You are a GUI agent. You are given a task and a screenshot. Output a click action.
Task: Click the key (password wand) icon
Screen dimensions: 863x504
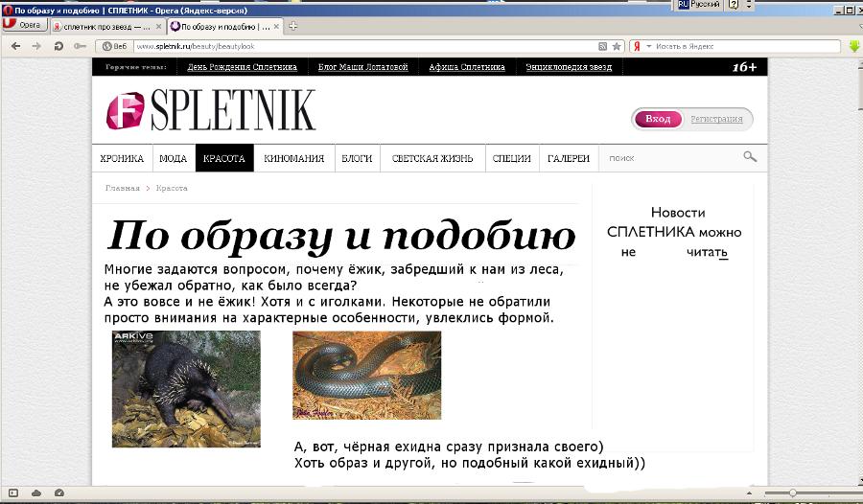tap(79, 46)
